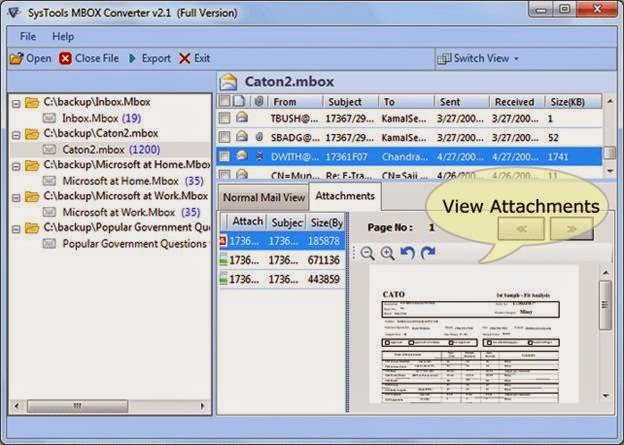Zoom out the attachment preview

click(x=367, y=253)
